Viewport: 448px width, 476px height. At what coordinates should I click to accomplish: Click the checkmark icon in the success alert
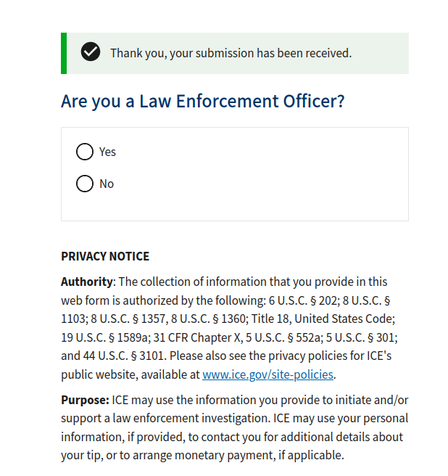pos(91,52)
